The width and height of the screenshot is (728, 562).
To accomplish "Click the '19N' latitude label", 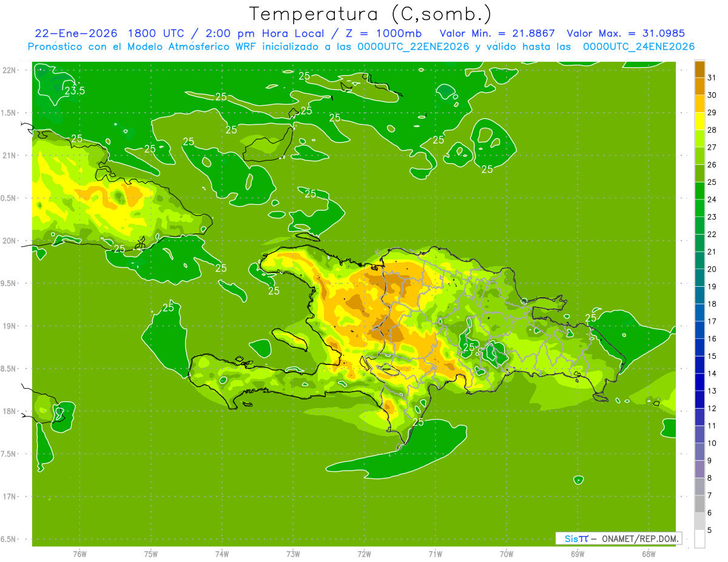I will point(10,326).
